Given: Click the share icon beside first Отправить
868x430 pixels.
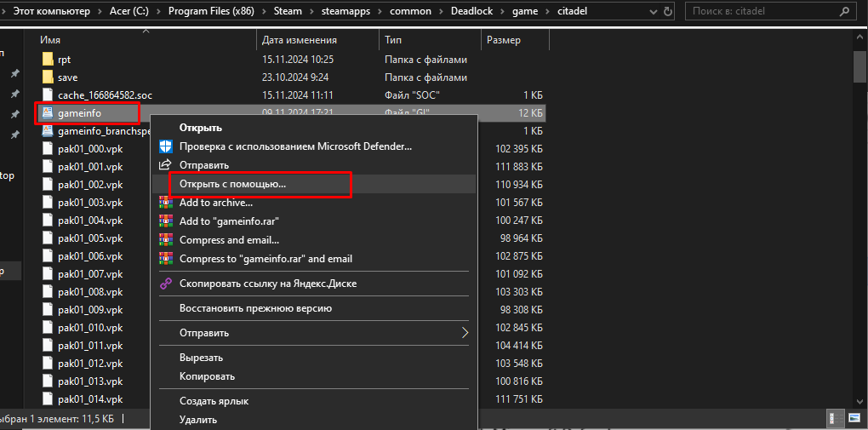Looking at the screenshot, I should pyautogui.click(x=166, y=164).
